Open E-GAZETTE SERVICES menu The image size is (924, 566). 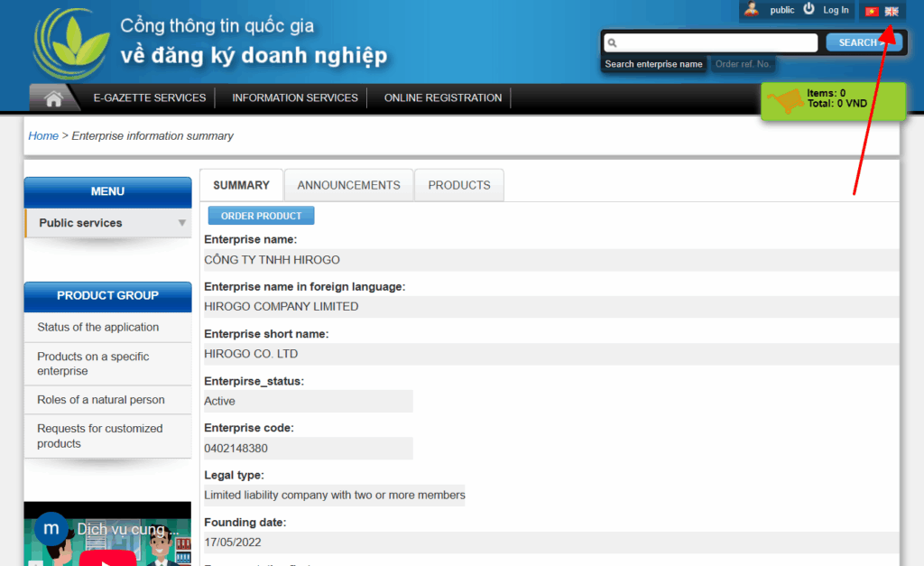150,97
